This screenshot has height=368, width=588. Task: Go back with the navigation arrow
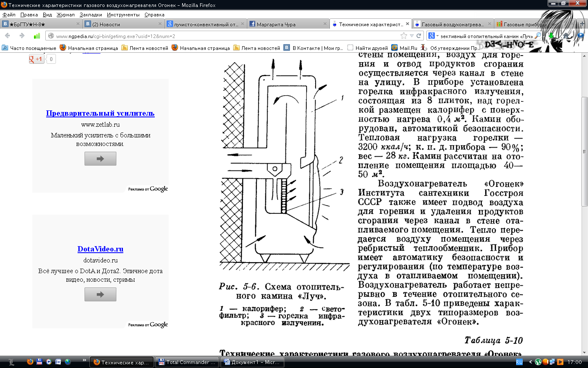tap(7, 36)
